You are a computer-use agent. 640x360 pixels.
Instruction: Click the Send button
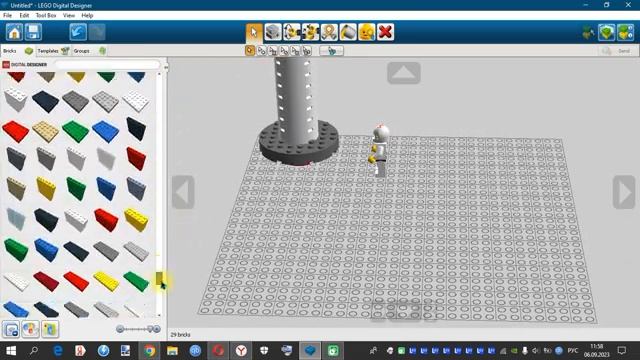pyautogui.click(x=617, y=51)
